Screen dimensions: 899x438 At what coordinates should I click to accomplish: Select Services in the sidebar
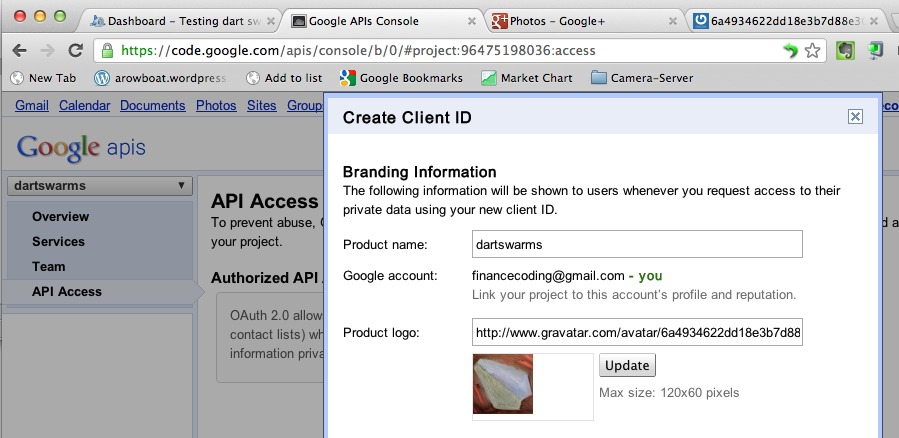tap(58, 241)
